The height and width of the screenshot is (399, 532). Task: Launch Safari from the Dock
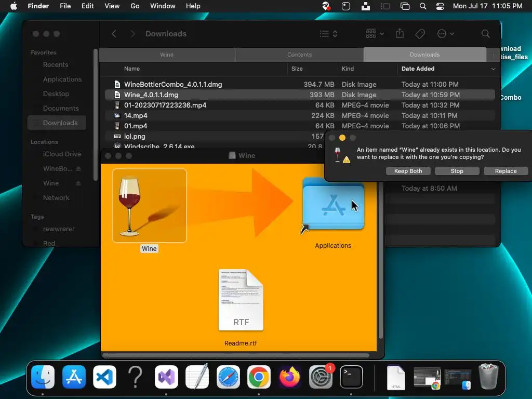228,377
